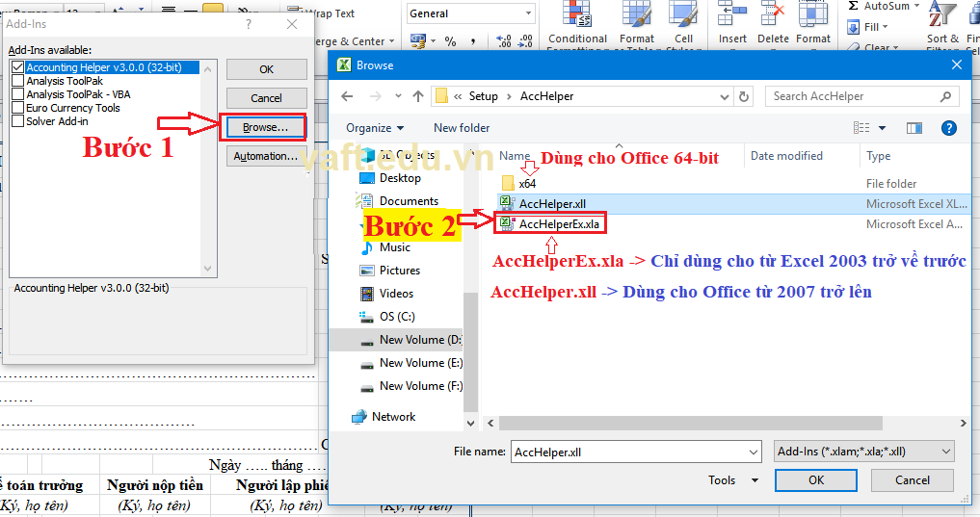The width and height of the screenshot is (980, 517).
Task: Open General number format dropdown in Excel
Action: pyautogui.click(x=529, y=13)
